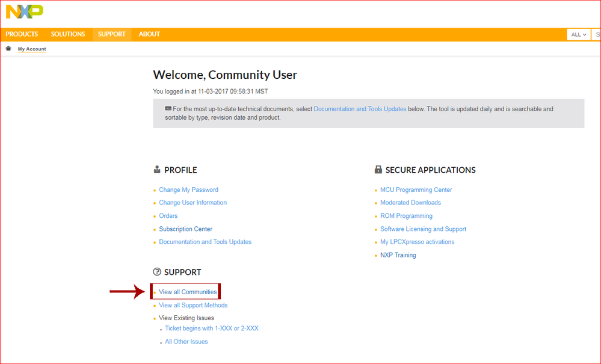This screenshot has width=601, height=364.
Task: Click the notice icon before 'For the most'
Action: (168, 108)
